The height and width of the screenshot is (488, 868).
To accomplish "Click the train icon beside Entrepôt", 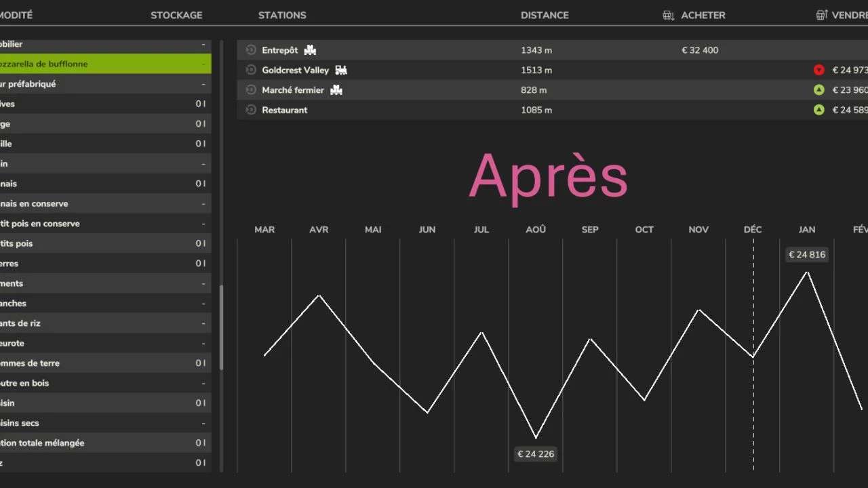I will (x=310, y=49).
